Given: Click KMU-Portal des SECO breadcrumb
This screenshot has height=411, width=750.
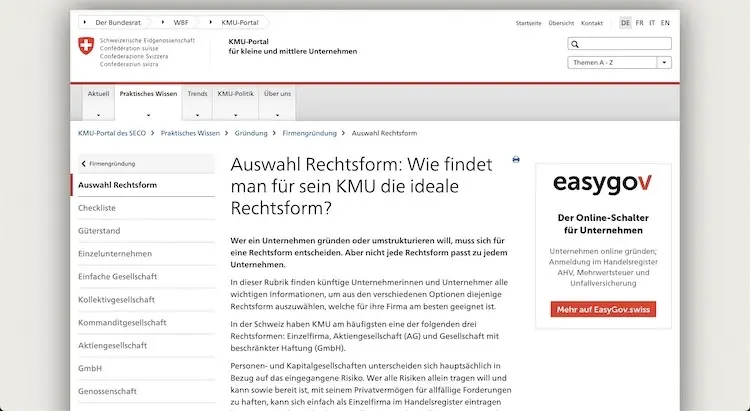Looking at the screenshot, I should point(112,133).
